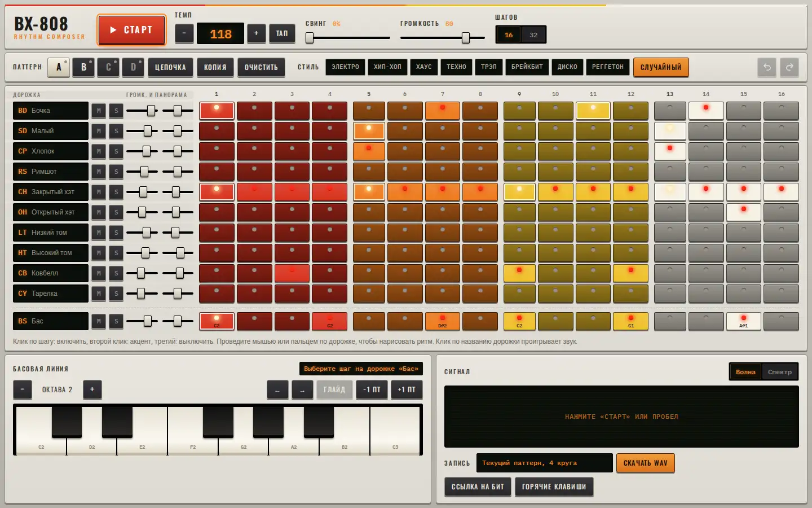Click the ЦЕПОЧКА chain button
The height and width of the screenshot is (508, 812).
coord(170,67)
